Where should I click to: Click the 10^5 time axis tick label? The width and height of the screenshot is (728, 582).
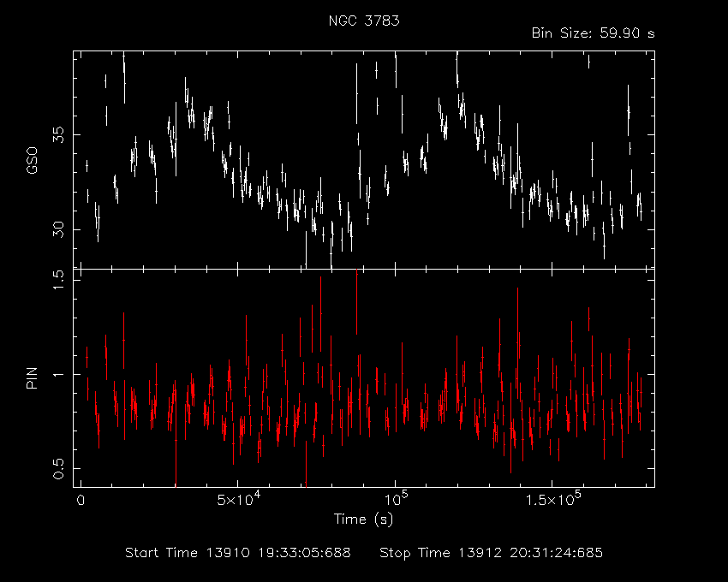[395, 499]
